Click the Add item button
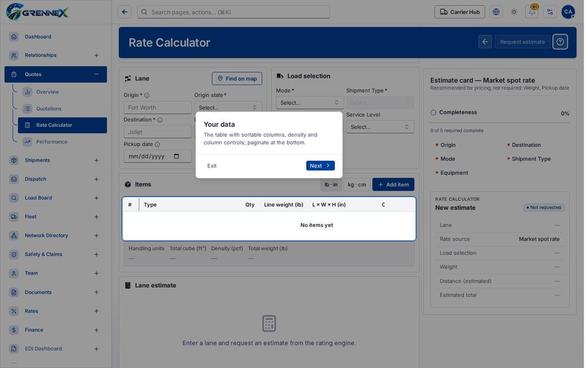Screen dimensions: 588x368 (x=393, y=185)
